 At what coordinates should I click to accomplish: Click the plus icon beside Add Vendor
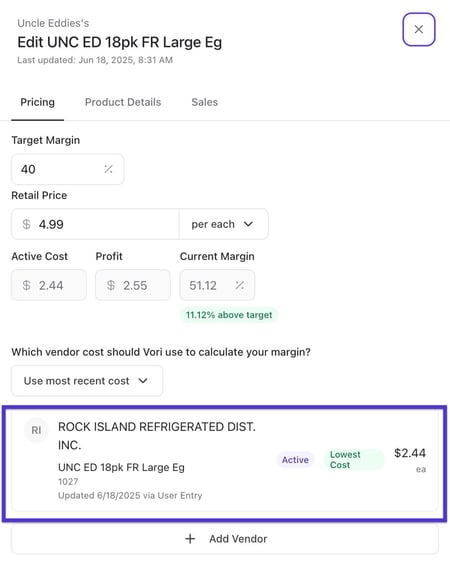[x=190, y=539]
